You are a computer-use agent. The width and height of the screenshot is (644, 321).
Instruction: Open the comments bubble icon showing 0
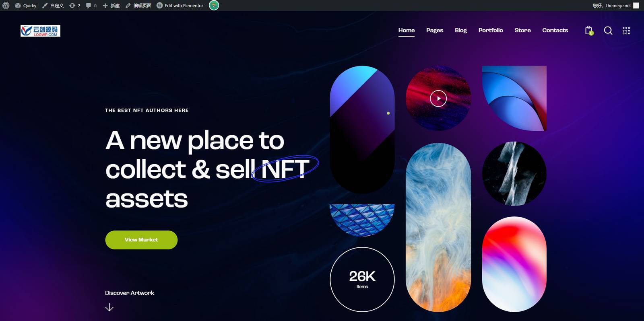coord(91,6)
